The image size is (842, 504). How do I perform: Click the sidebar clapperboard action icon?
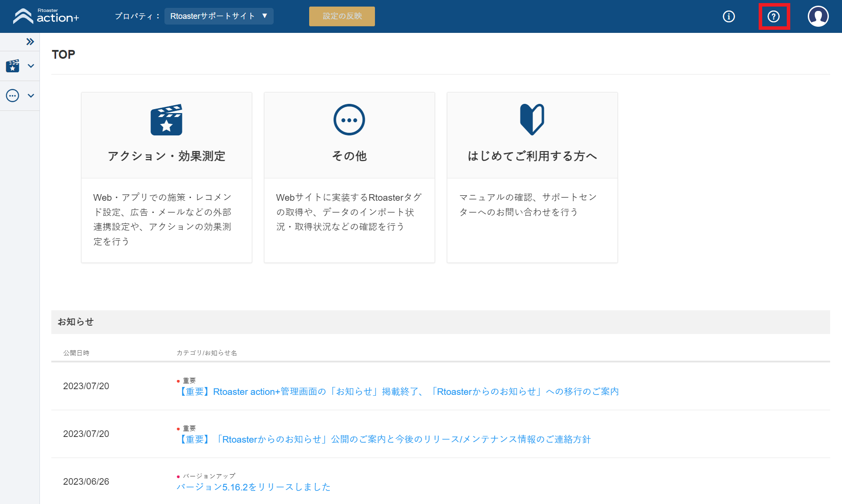tap(13, 66)
